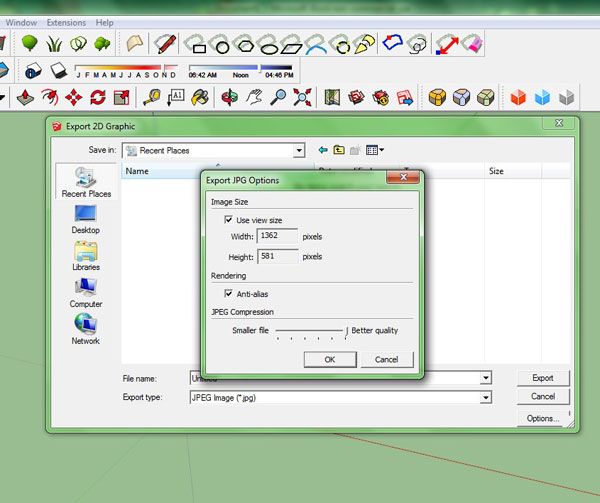Click the Width pixels input field

[277, 237]
